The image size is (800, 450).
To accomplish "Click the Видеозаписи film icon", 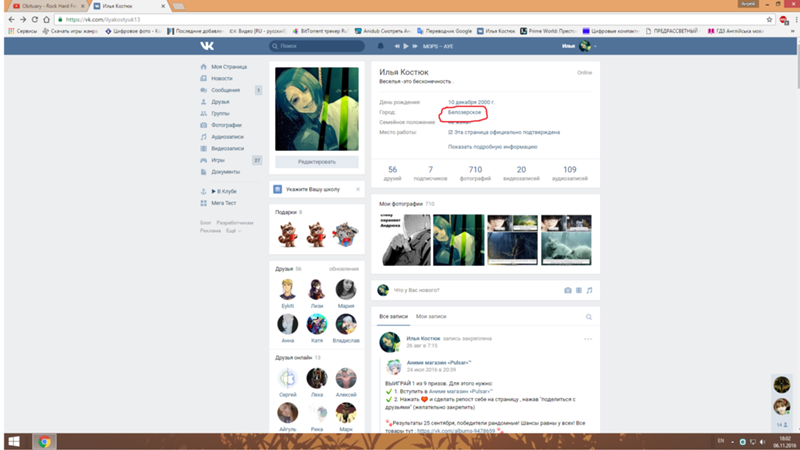I will click(x=204, y=148).
